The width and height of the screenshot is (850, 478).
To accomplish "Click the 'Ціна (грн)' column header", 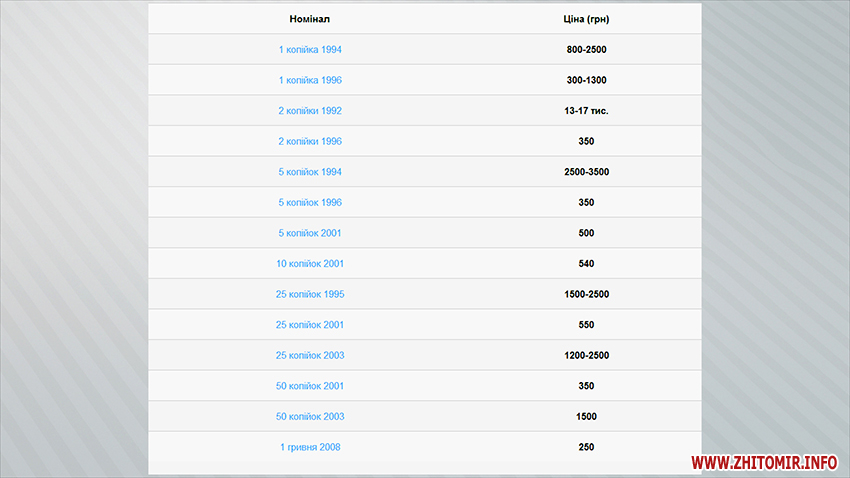I will coord(586,19).
